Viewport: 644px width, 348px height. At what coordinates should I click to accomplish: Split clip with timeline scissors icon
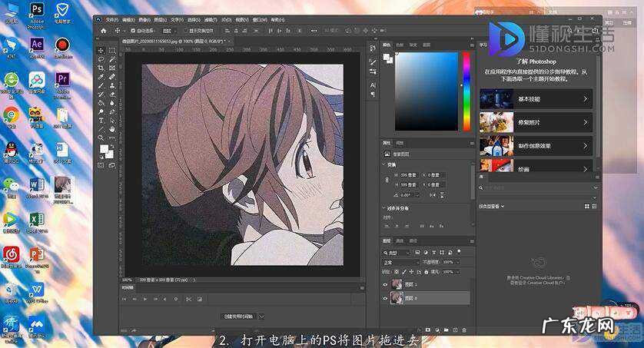click(188, 299)
